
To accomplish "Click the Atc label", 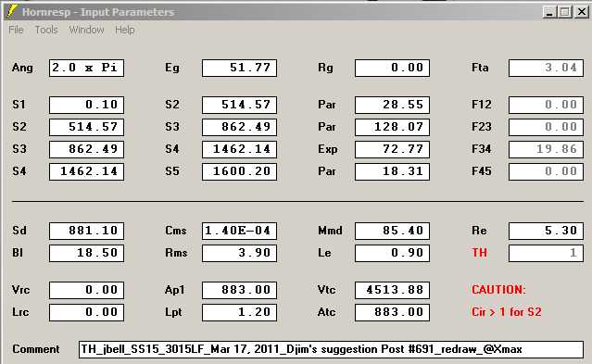I will pos(327,312).
